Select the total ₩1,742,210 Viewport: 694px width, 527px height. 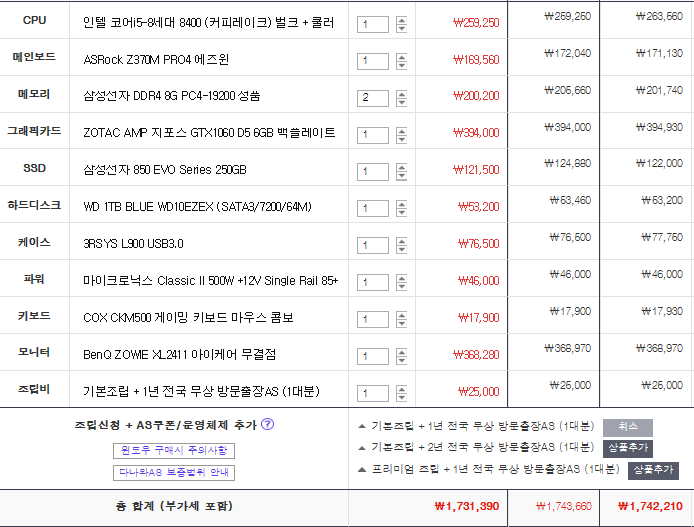650,506
